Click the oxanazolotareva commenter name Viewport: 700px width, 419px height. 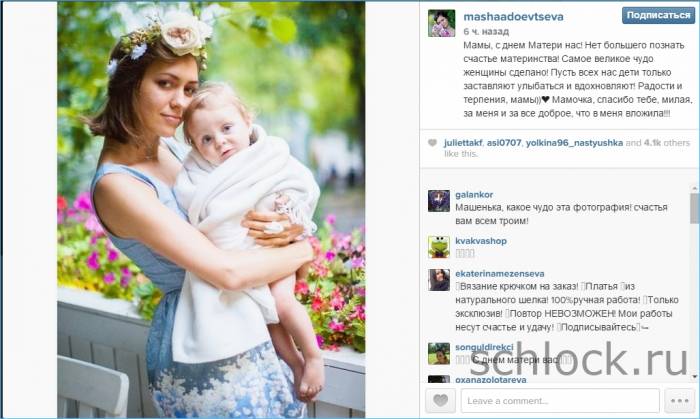(490, 380)
